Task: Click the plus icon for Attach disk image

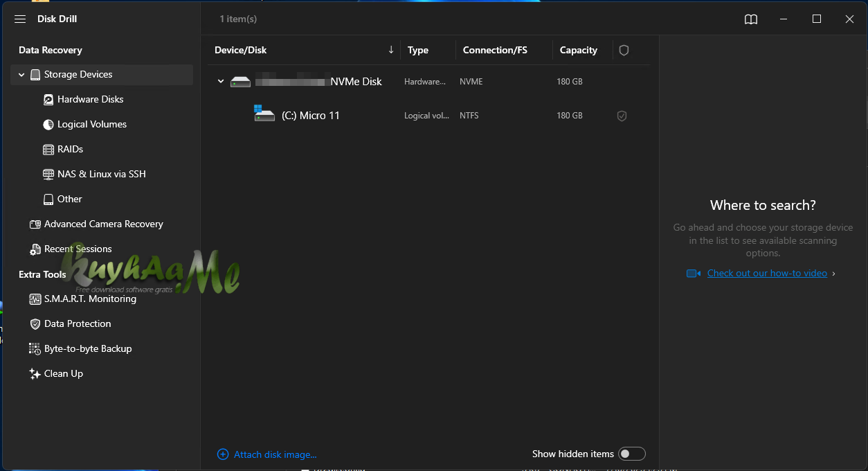Action: point(223,454)
